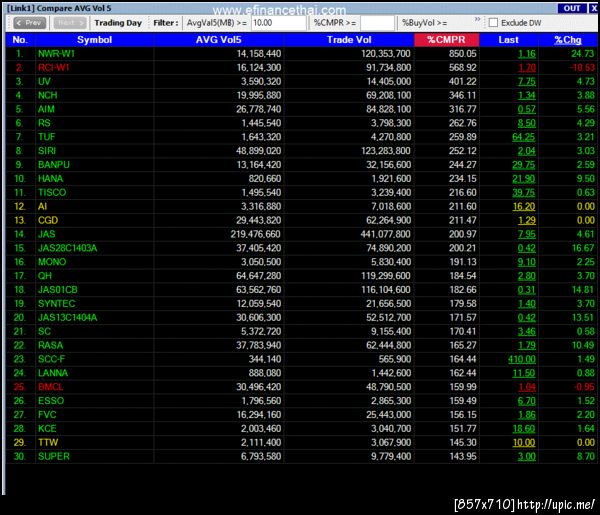Select symbol HANA in the list
The height and width of the screenshot is (515, 600).
click(x=51, y=179)
